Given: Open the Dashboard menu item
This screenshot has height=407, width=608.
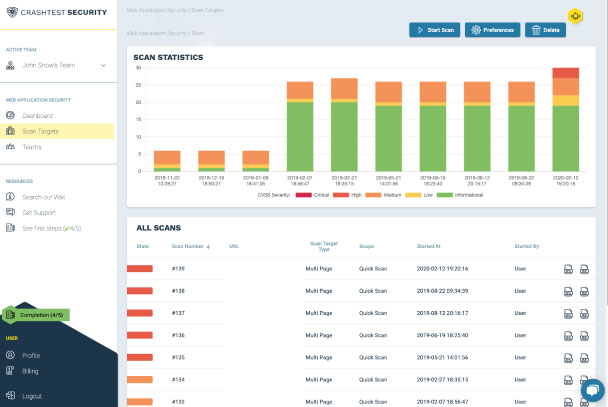Looking at the screenshot, I should 37,116.
